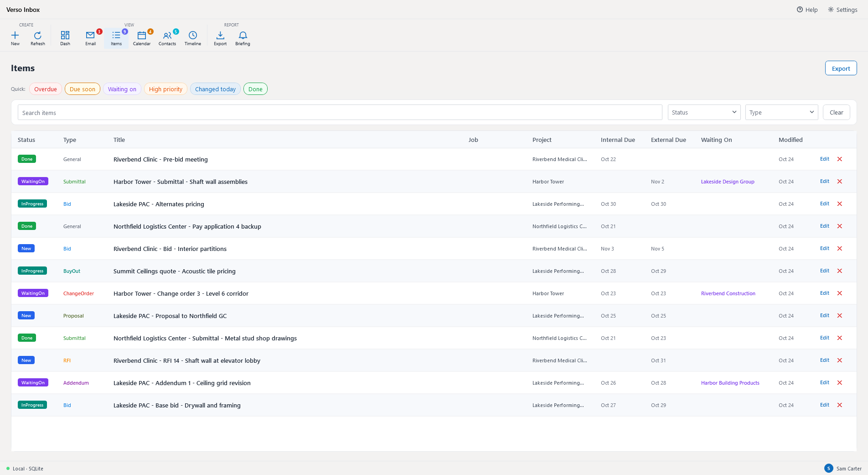
Task: Select the Northfield Logistics Pay application 4 title
Action: click(x=187, y=226)
